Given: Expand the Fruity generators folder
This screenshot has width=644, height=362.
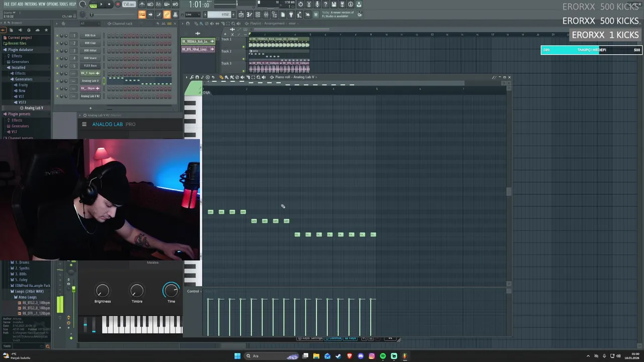Looking at the screenshot, I should click(x=23, y=85).
